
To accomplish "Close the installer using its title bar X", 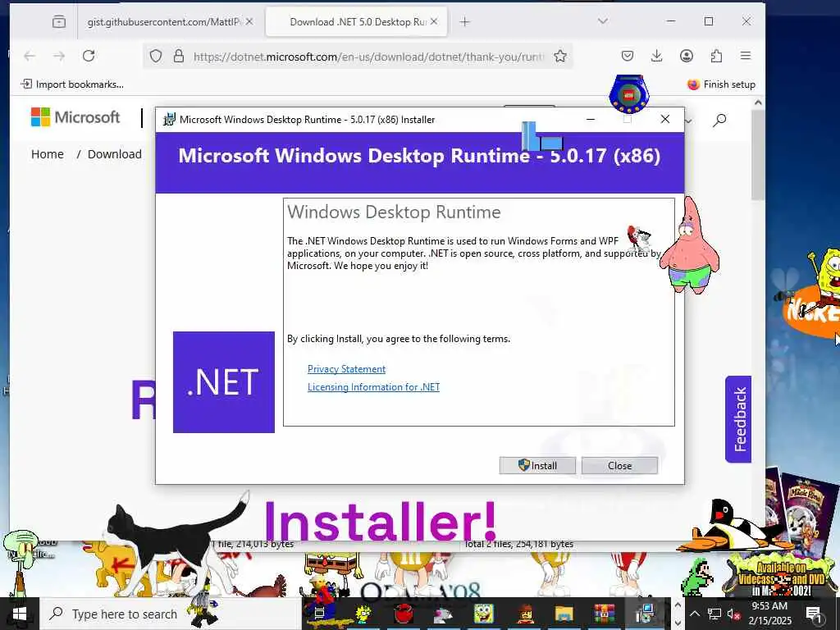I will point(664,119).
